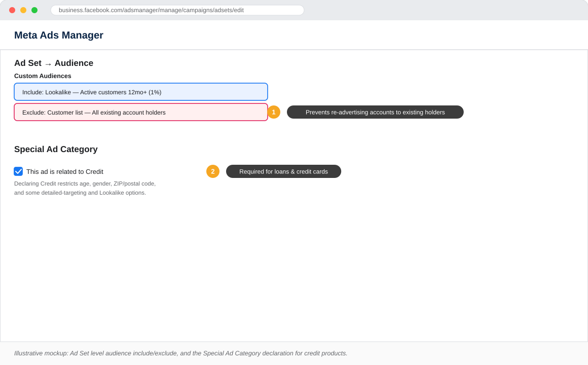Click the 'Illustrative mockup' footer caption
The image size is (588, 365).
point(181,353)
